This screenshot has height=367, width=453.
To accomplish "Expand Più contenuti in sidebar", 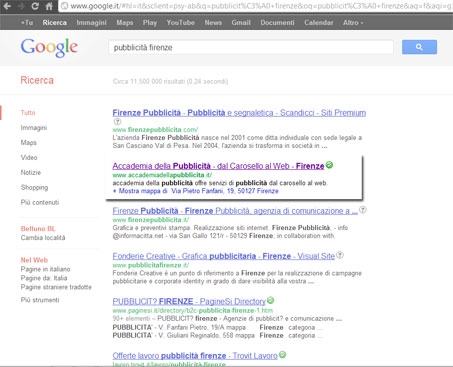I will [40, 202].
